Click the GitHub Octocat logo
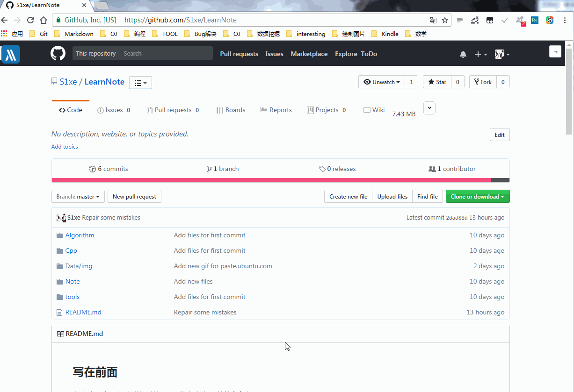 tap(58, 53)
